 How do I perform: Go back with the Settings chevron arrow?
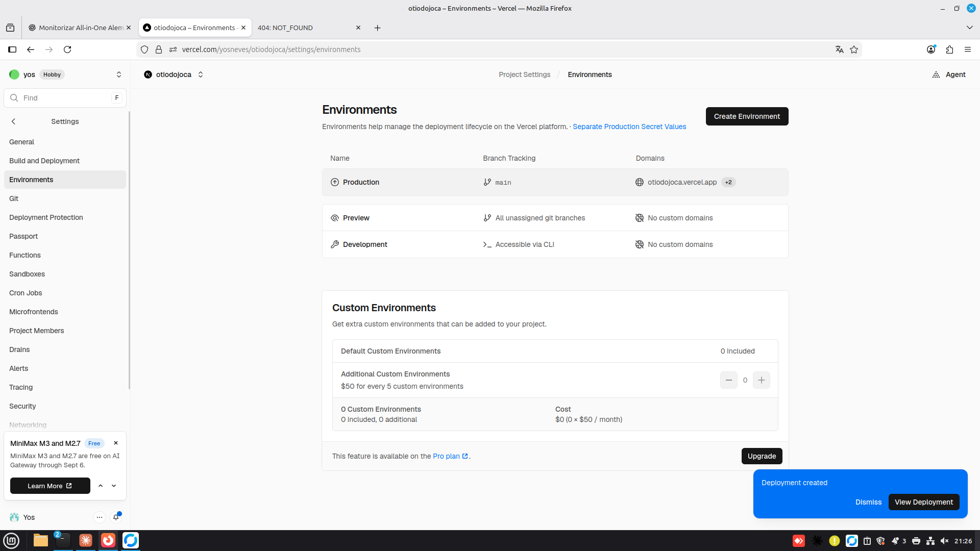click(14, 121)
